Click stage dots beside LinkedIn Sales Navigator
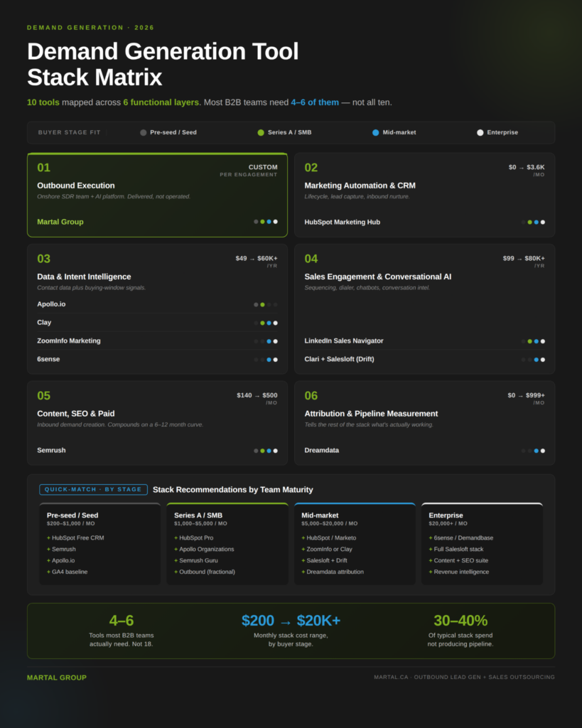The image size is (582, 728). 533,342
